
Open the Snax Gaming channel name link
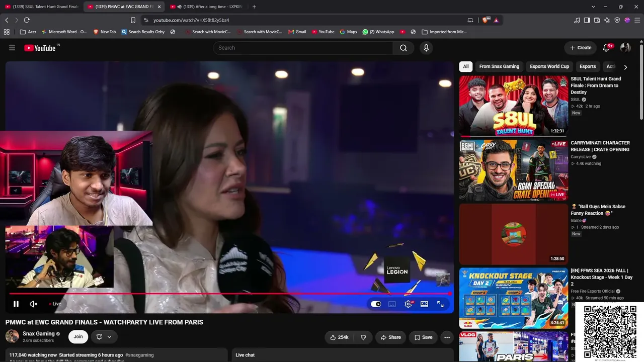click(x=39, y=334)
